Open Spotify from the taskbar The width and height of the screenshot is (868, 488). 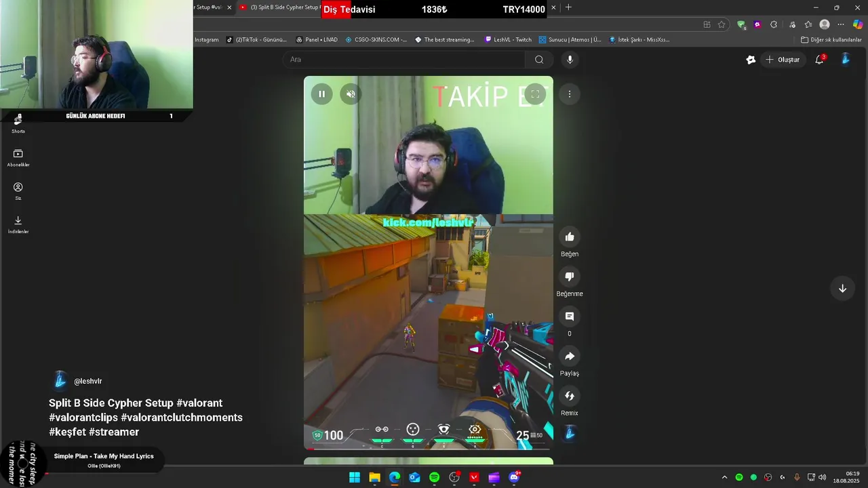434,477
